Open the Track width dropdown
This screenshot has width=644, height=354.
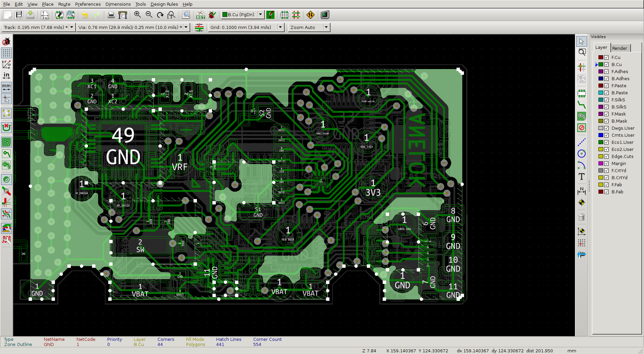[x=71, y=27]
